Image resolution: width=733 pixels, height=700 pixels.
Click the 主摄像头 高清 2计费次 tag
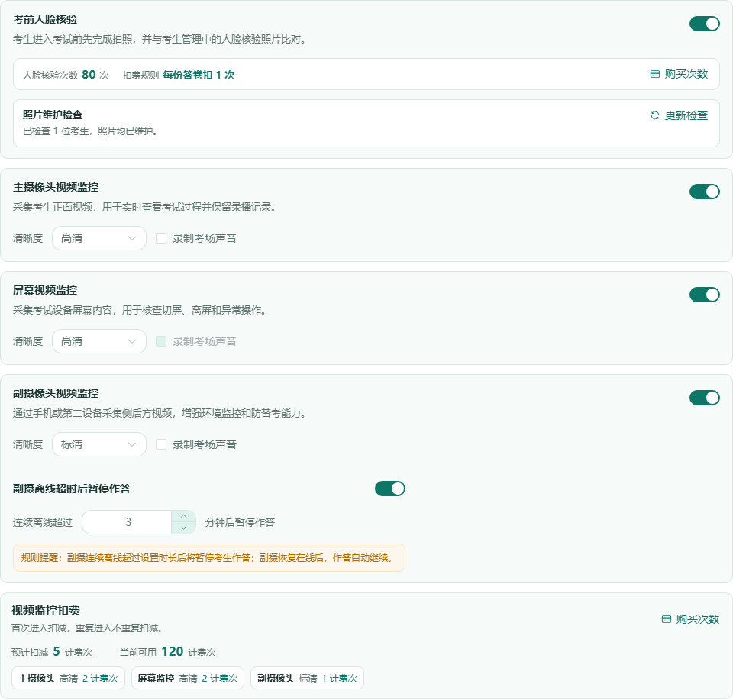pyautogui.click(x=68, y=679)
